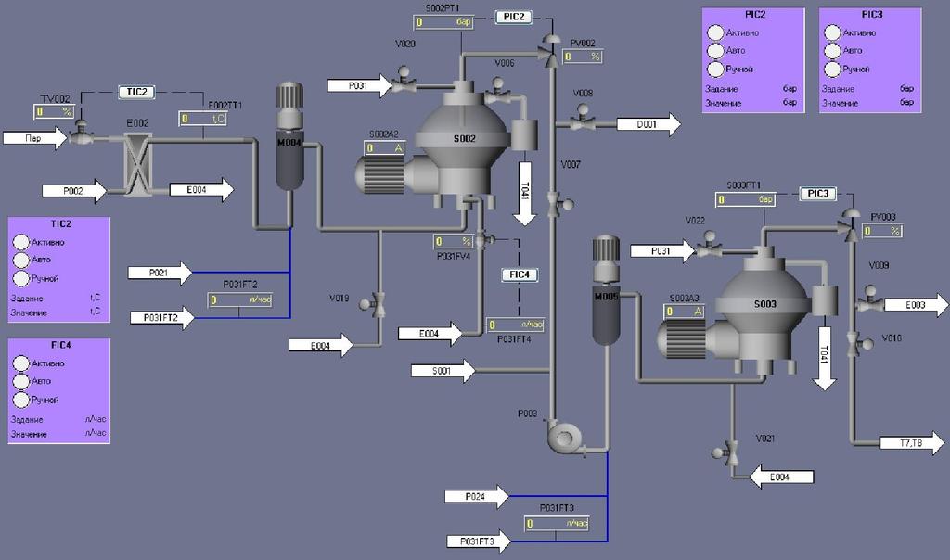Click the V006 valve icon

498,91
